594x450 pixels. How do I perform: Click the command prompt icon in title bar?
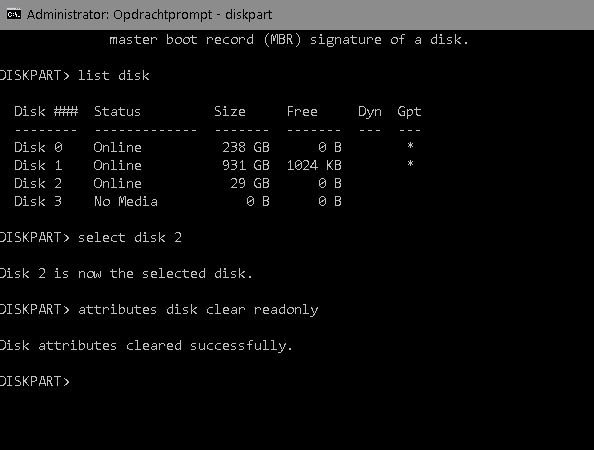tap(14, 14)
